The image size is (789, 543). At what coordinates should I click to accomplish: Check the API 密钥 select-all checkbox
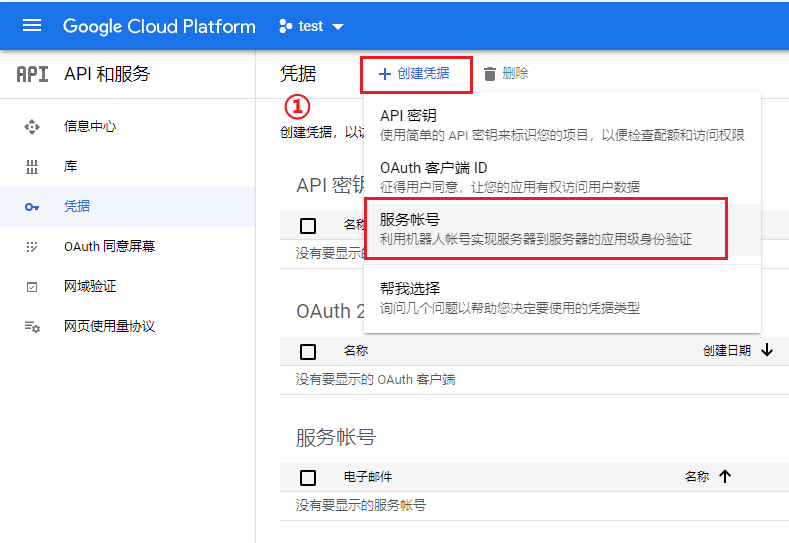pos(308,225)
